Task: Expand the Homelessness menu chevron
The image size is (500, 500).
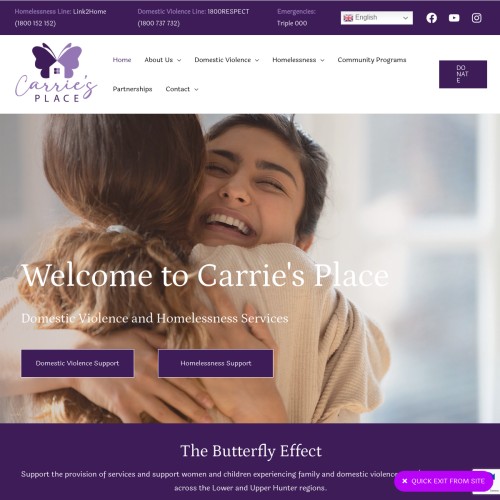Action: pyautogui.click(x=322, y=60)
